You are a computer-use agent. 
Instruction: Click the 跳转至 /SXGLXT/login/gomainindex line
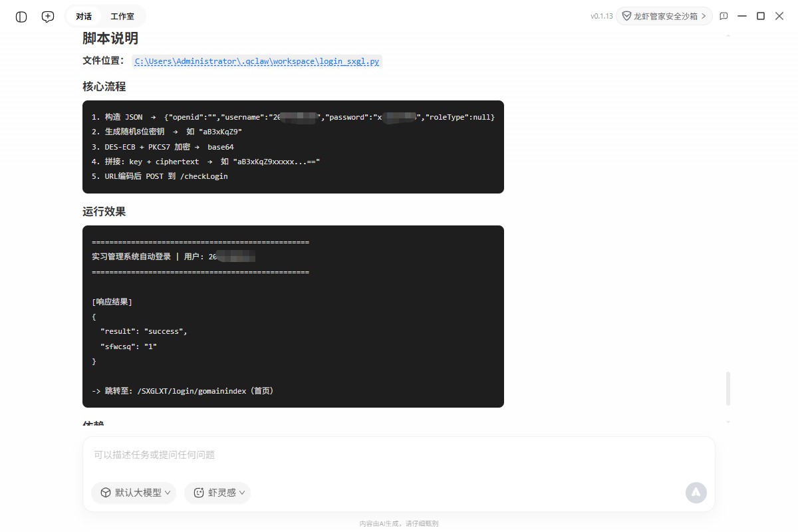point(183,391)
